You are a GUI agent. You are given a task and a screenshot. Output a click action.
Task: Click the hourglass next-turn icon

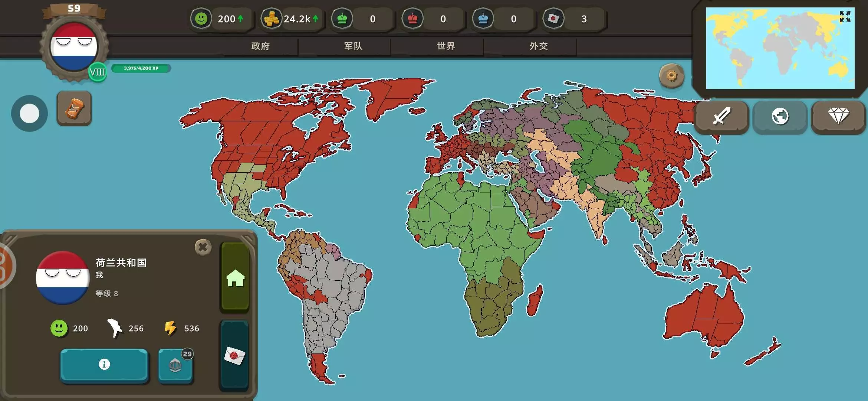tap(74, 108)
